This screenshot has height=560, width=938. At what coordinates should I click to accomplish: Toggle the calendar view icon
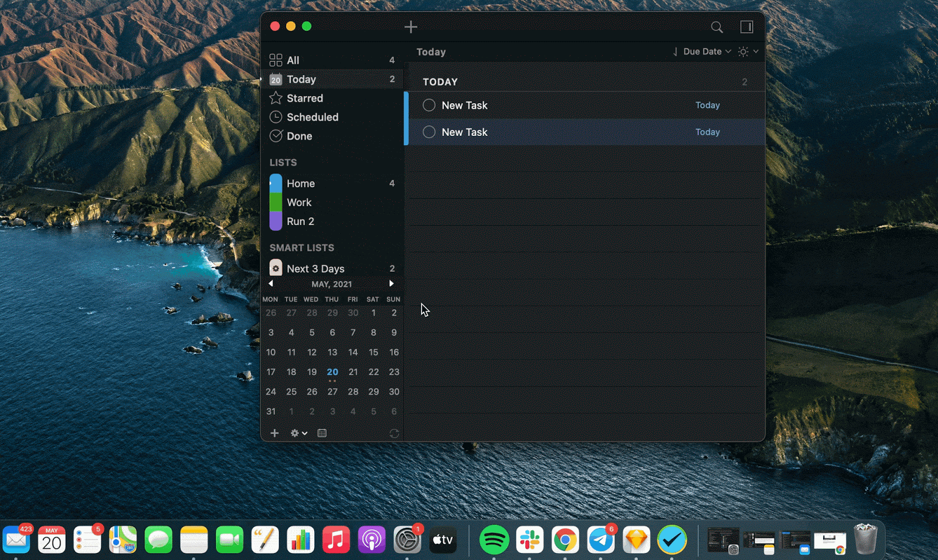322,433
